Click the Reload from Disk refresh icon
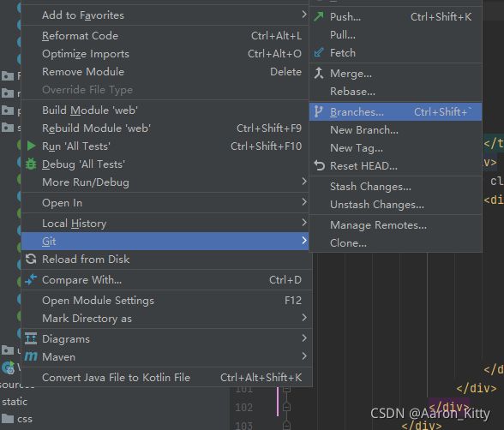The height and width of the screenshot is (430, 504). pos(31,260)
